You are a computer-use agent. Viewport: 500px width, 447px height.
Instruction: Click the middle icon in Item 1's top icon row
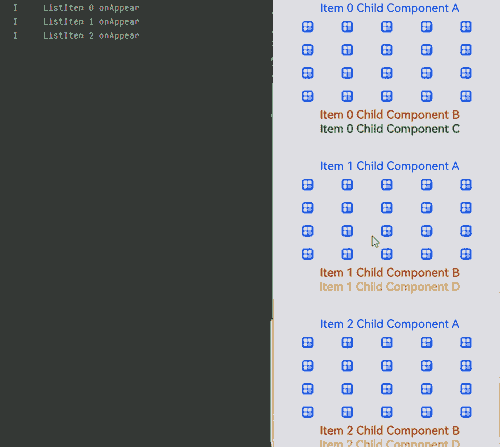387,185
